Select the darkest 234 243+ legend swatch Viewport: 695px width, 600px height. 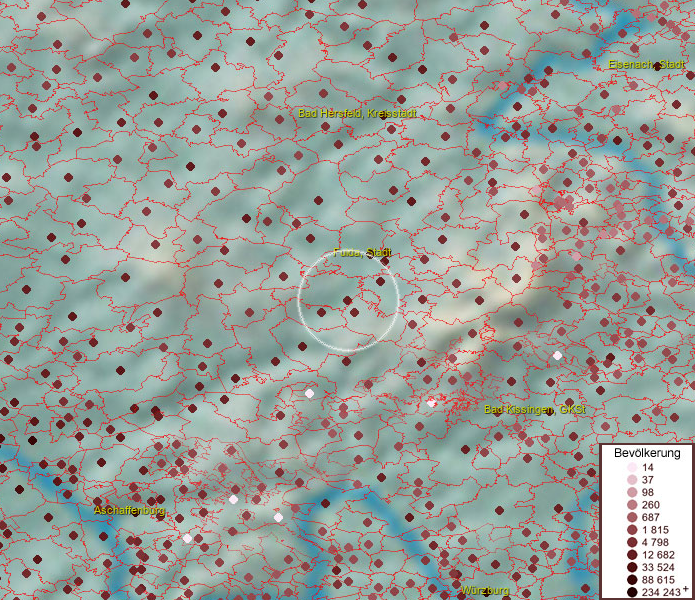(632, 592)
